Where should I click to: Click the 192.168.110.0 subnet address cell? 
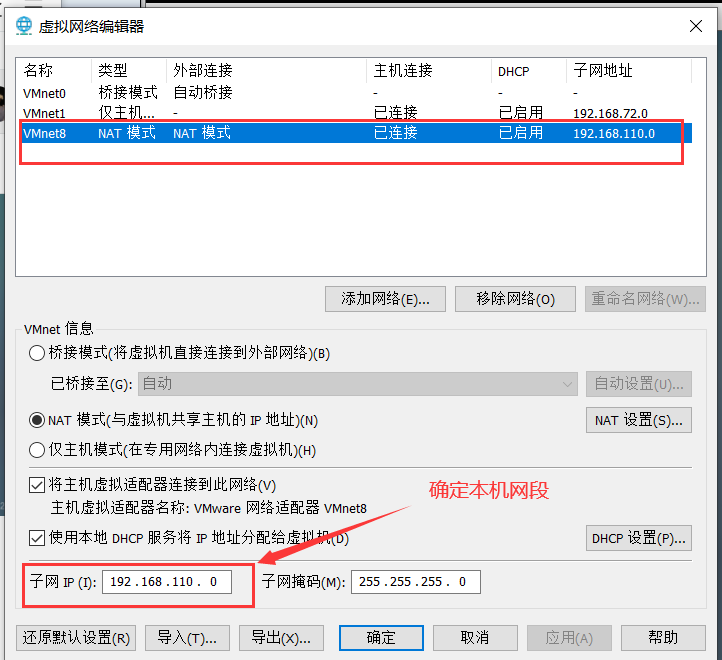(614, 134)
